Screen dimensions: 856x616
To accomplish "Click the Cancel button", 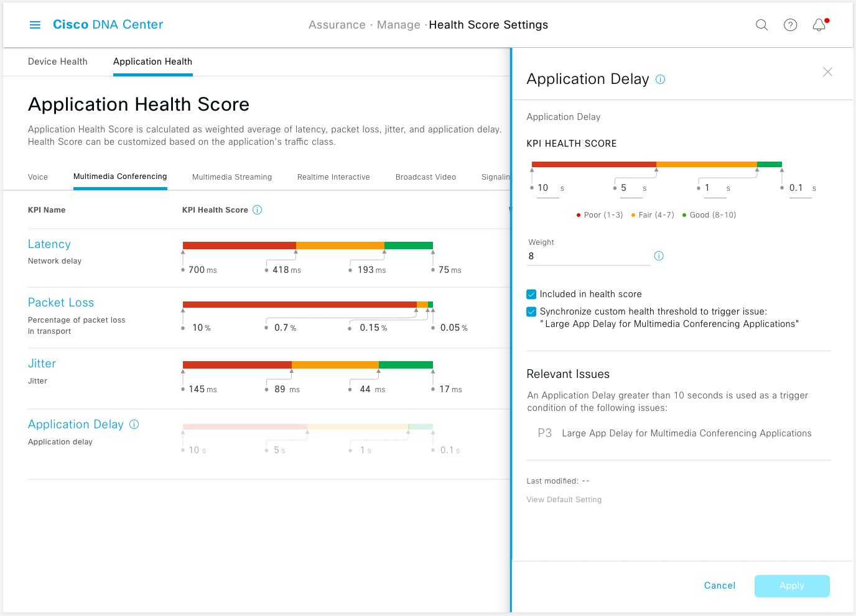I will tap(720, 586).
